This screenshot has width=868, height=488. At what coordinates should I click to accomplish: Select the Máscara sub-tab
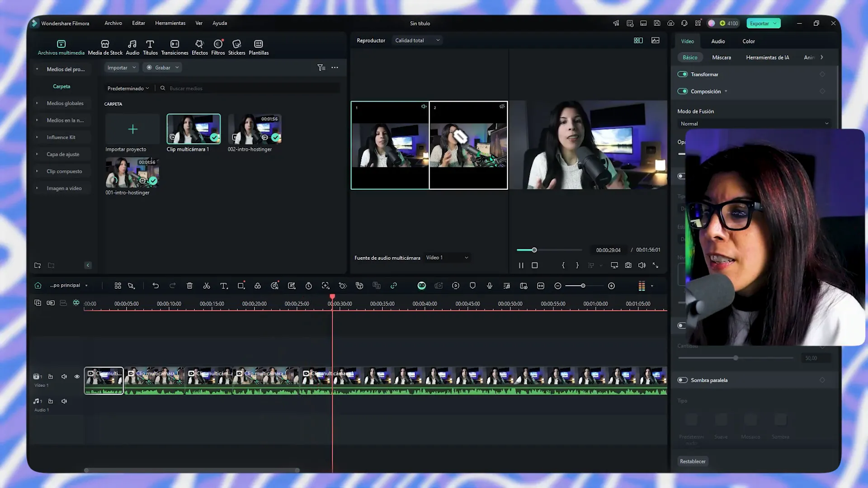coord(722,57)
